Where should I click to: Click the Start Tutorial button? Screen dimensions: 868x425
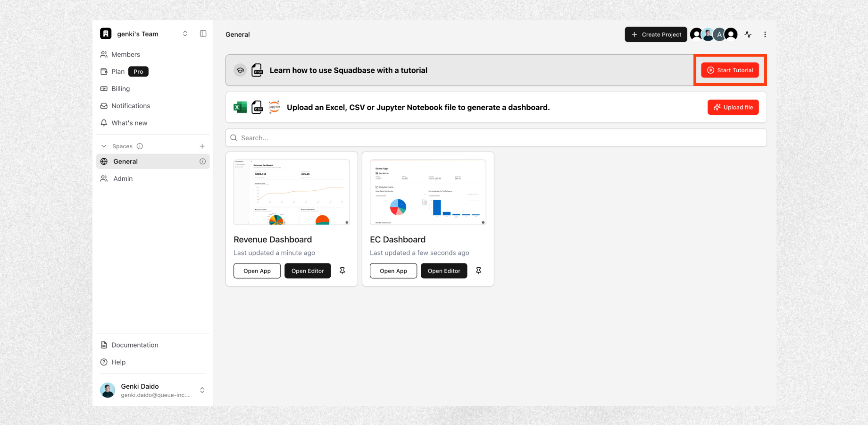[x=730, y=70]
